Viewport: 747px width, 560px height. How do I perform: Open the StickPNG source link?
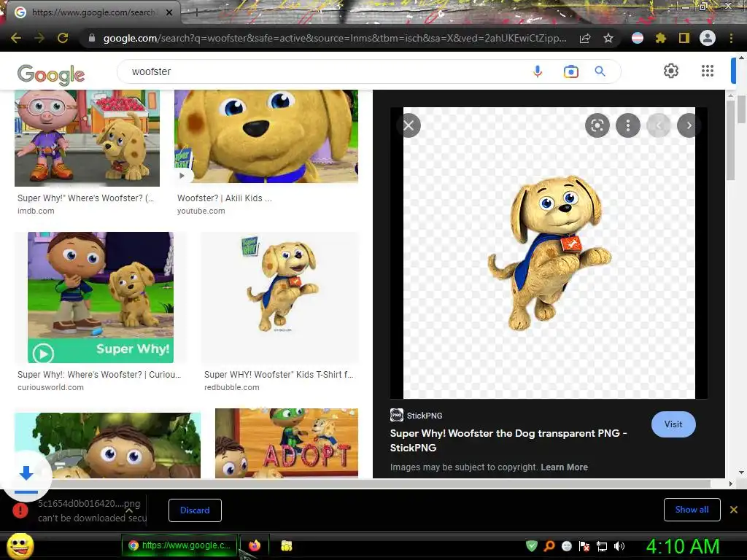coord(417,415)
